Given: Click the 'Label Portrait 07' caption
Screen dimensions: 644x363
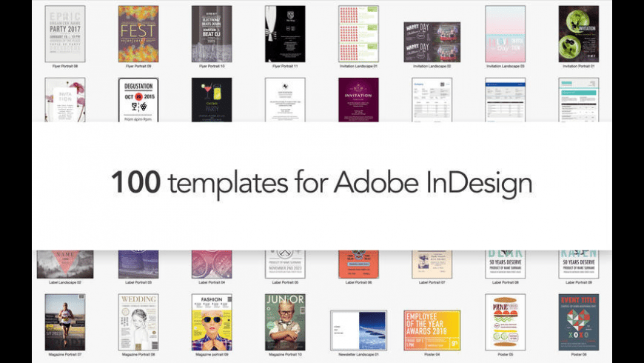Looking at the screenshot, I should (432, 282).
